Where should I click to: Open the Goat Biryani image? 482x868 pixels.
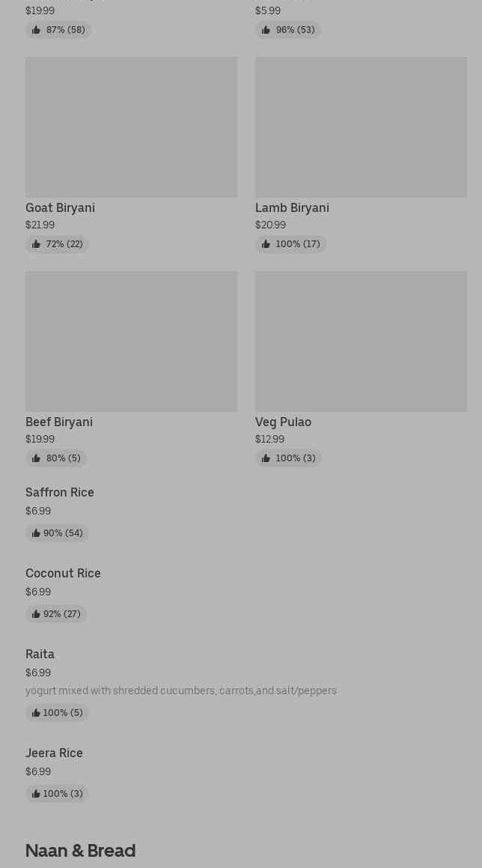[131, 127]
